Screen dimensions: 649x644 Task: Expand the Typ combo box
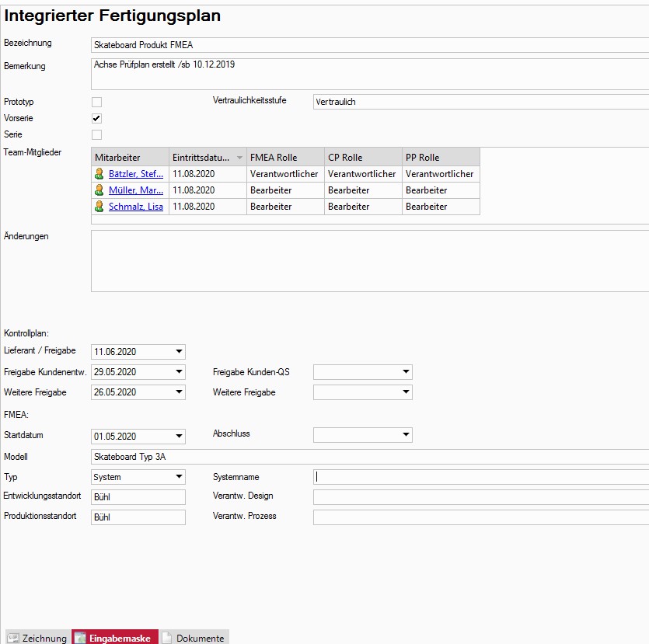coord(179,476)
